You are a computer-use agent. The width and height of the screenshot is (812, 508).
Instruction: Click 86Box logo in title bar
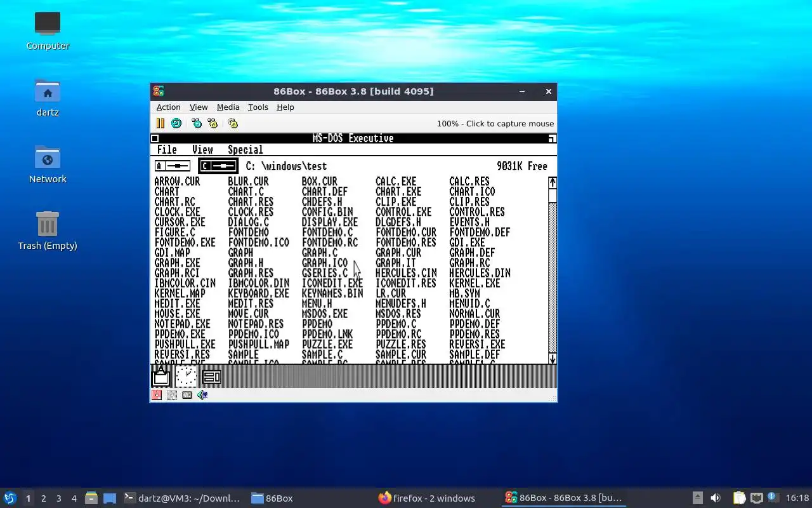click(x=159, y=91)
